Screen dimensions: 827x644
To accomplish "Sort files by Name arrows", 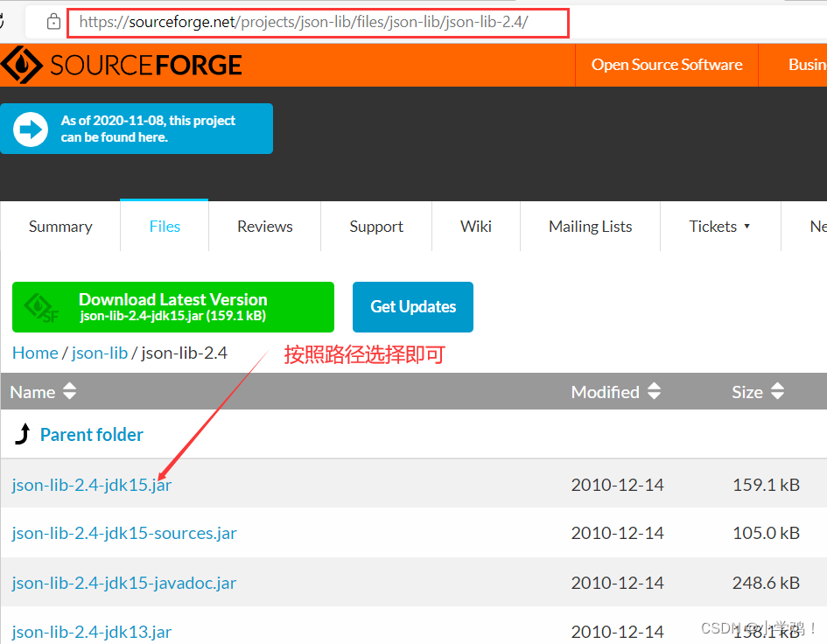I will click(x=70, y=391).
